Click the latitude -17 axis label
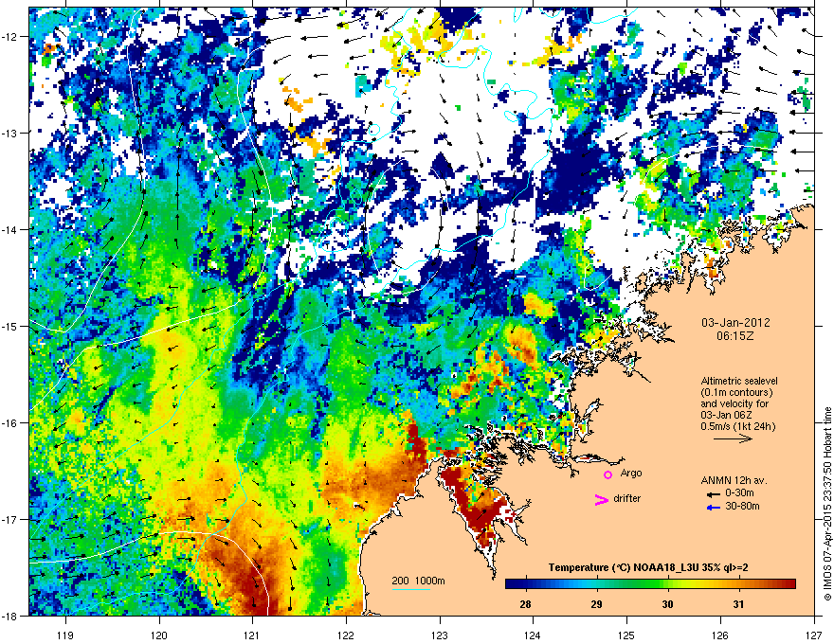This screenshot has width=834, height=644. point(9,519)
